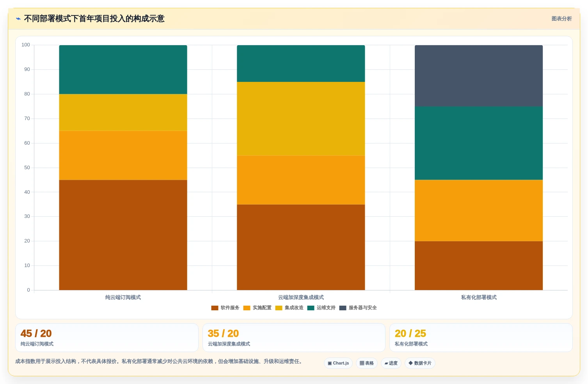This screenshot has width=588, height=384.
Task: Click 软件服务 segment of 云端加深度集成模式 bar
Action: [301, 247]
